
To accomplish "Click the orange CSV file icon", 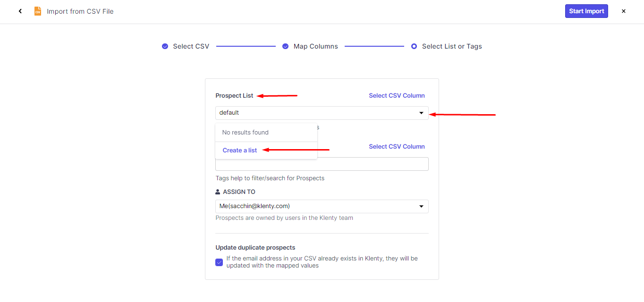I will click(38, 11).
